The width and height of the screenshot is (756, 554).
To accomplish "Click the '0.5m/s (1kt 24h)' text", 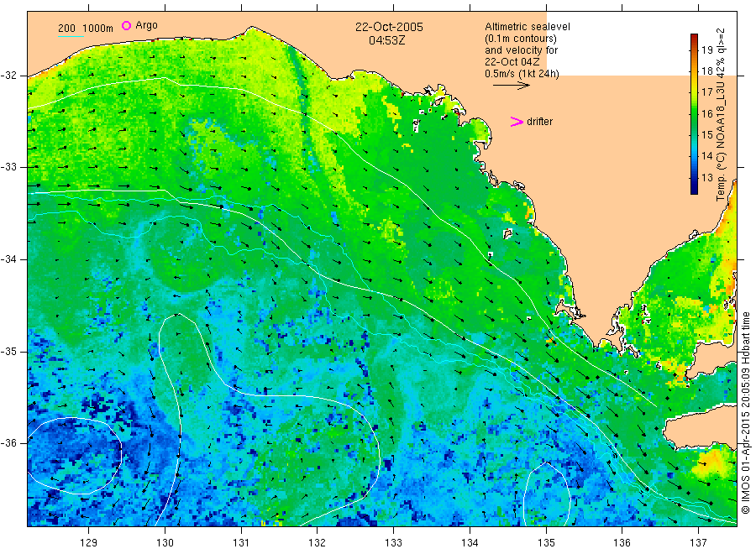I will click(522, 74).
